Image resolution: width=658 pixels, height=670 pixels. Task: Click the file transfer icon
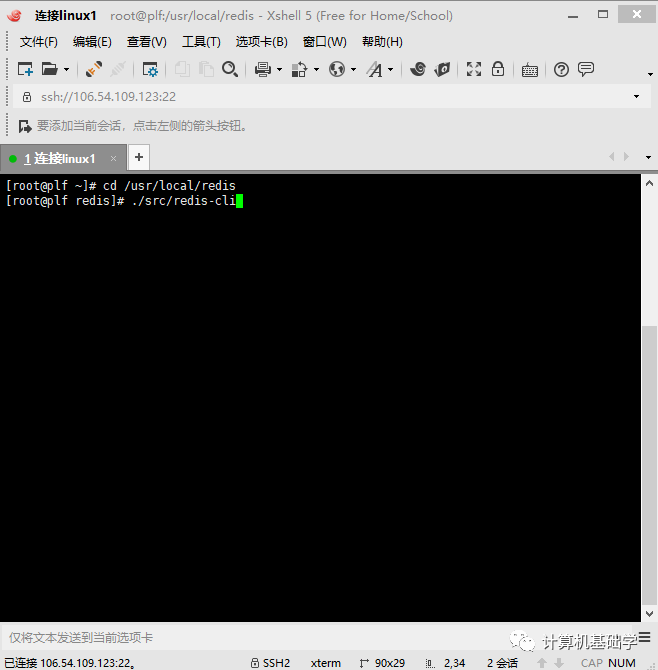tap(299, 69)
